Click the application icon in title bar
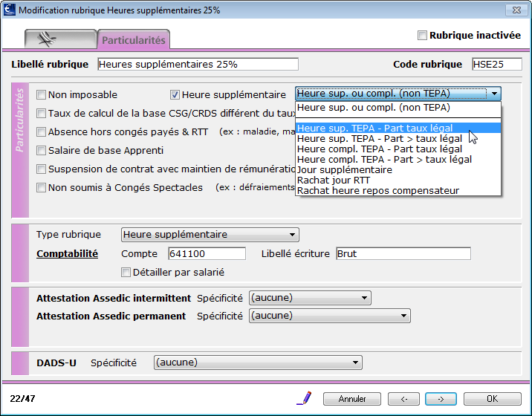 (9, 10)
